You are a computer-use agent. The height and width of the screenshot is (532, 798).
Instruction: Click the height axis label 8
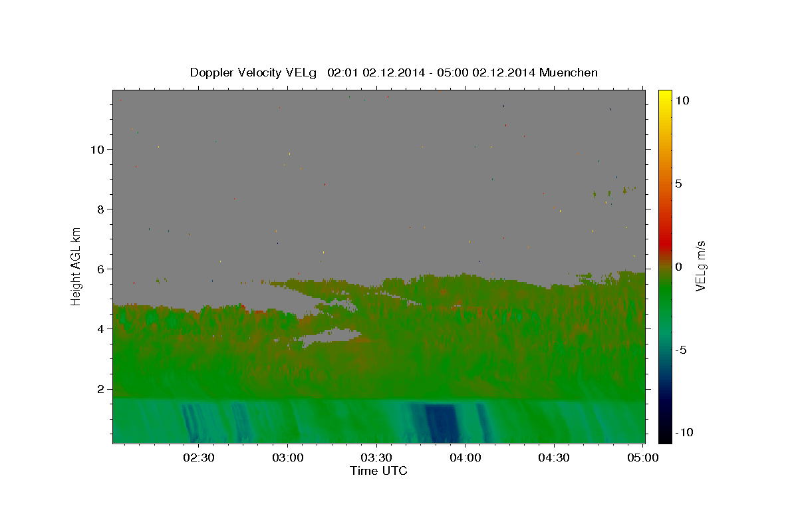(101, 209)
